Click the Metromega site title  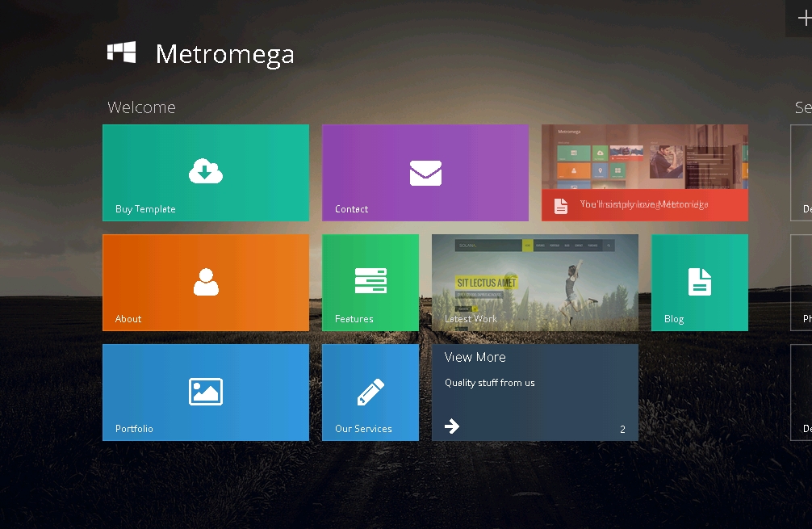[x=224, y=54]
